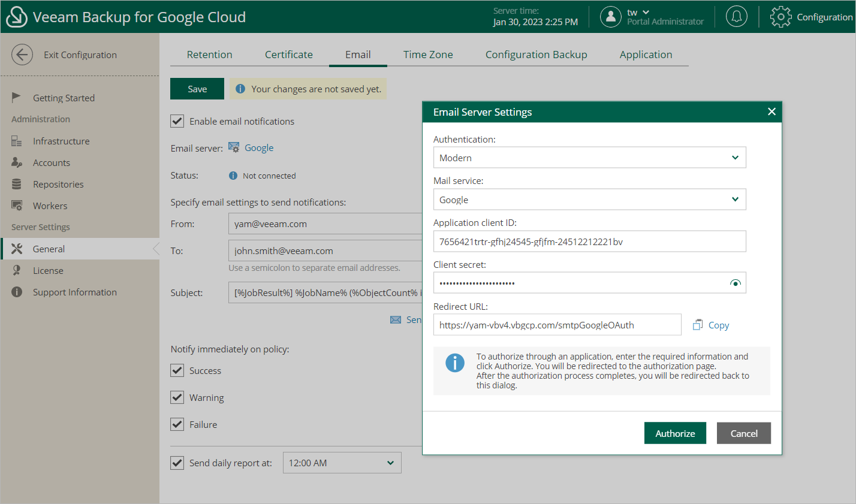This screenshot has width=856, height=504.
Task: Click the Copy redirect URL icon
Action: coord(698,325)
